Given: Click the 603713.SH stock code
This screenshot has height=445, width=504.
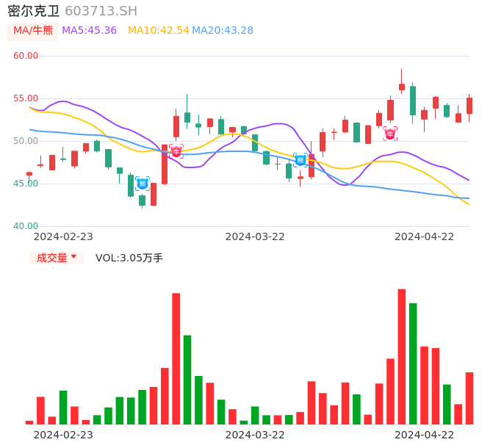Looking at the screenshot, I should (101, 11).
